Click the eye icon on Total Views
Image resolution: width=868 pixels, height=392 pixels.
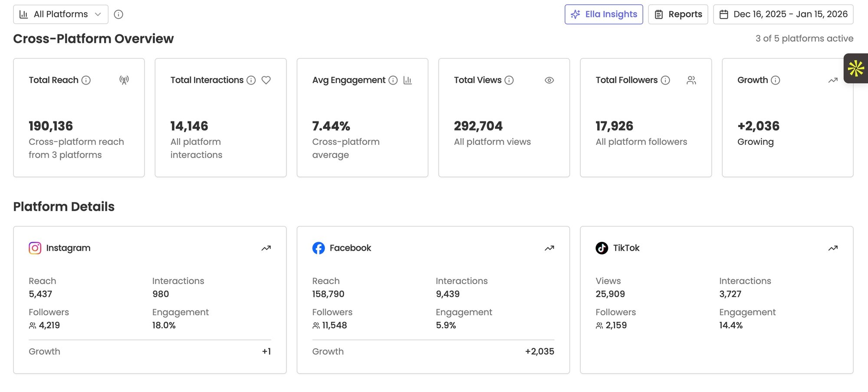coord(549,80)
